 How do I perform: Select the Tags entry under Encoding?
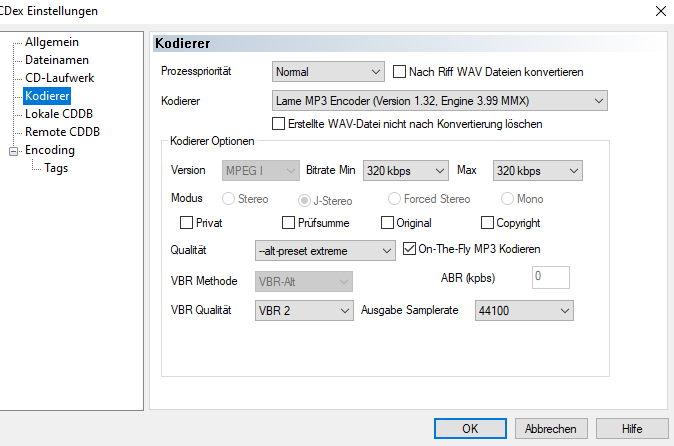point(56,168)
